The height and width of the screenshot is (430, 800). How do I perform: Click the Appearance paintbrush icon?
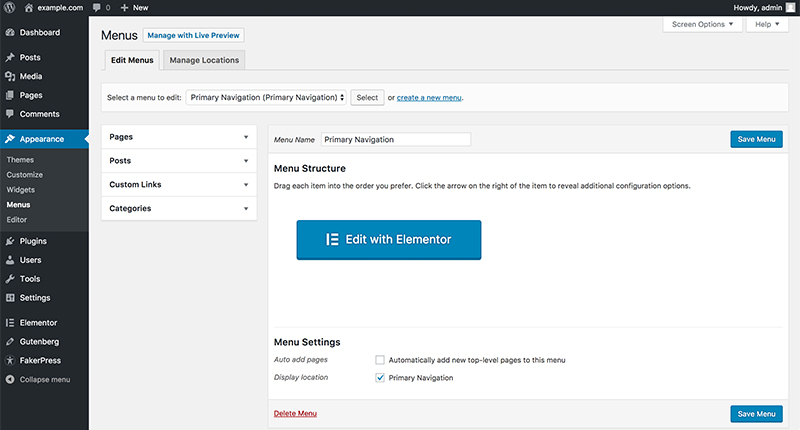[10, 139]
